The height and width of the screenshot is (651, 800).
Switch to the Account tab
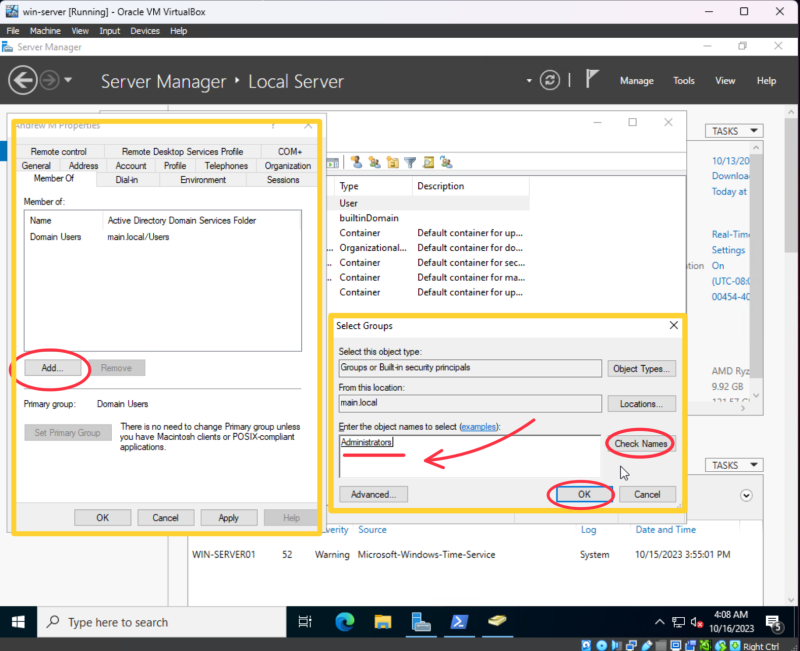coord(131,166)
